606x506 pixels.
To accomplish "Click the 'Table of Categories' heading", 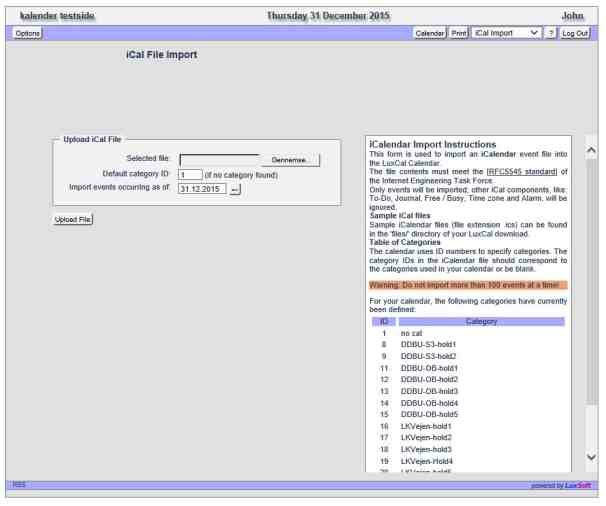I will 405,242.
